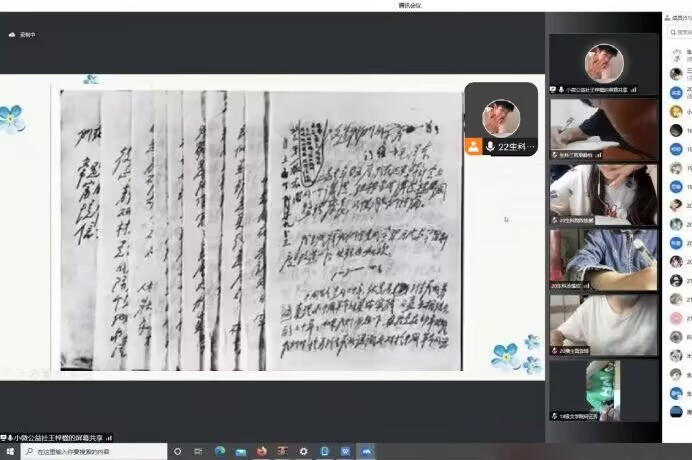The width and height of the screenshot is (692, 460).
Task: Click the Tencent Meeting taskbar icon
Action: [x=366, y=452]
